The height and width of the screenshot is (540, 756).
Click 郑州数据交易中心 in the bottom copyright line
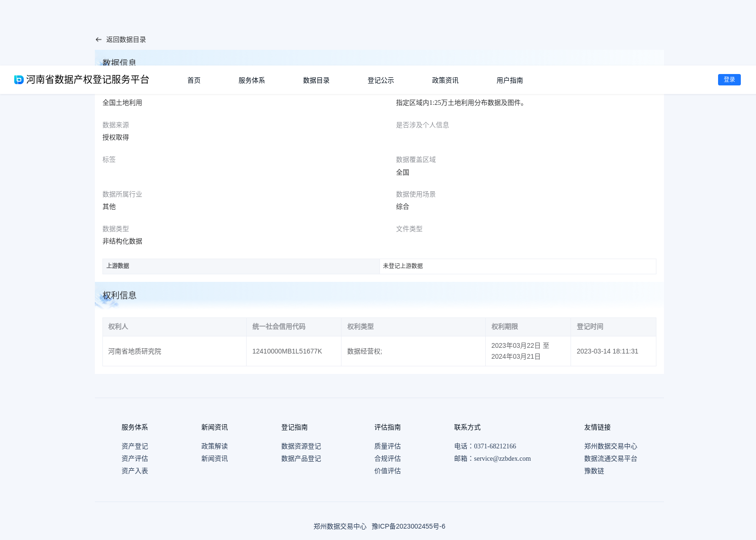pyautogui.click(x=340, y=526)
